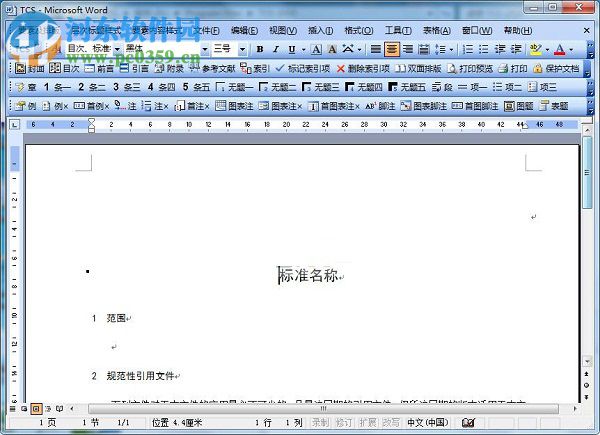Apply level 1 clause style 条一
600x435 pixels.
coord(57,87)
